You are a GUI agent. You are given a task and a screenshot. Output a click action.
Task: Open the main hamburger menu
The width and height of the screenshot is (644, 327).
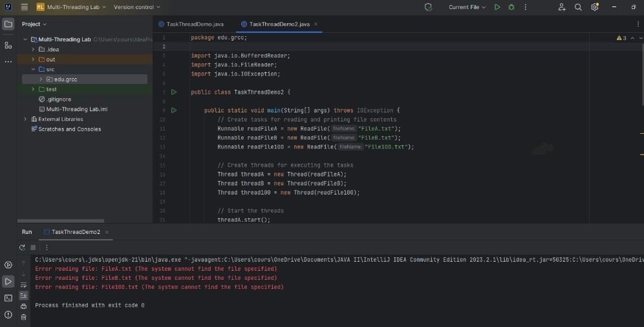(x=24, y=7)
